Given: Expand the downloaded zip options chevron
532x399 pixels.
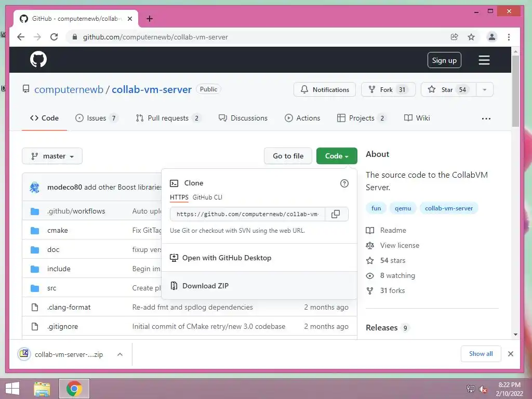Looking at the screenshot, I should pyautogui.click(x=120, y=354).
